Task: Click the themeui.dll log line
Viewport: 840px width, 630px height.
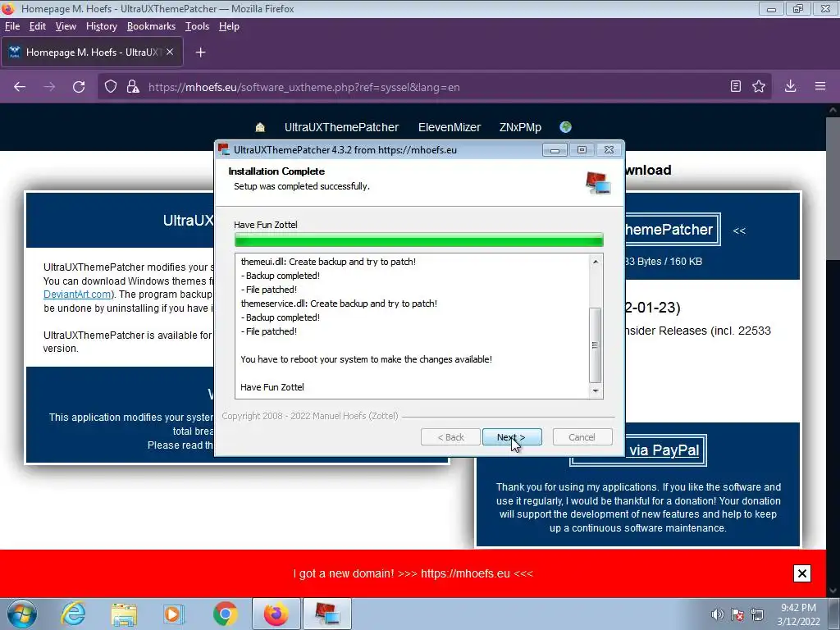Action: (328, 262)
